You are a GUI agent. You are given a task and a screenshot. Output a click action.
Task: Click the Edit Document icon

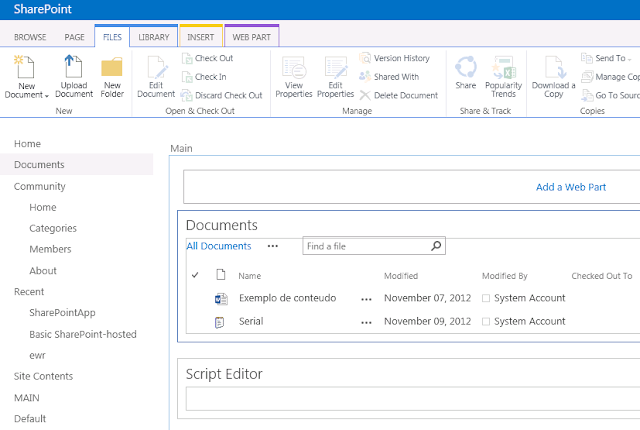tap(155, 68)
